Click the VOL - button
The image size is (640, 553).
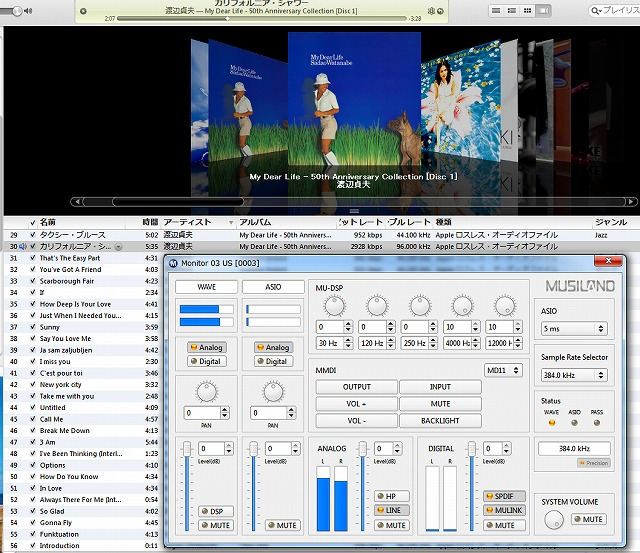356,421
